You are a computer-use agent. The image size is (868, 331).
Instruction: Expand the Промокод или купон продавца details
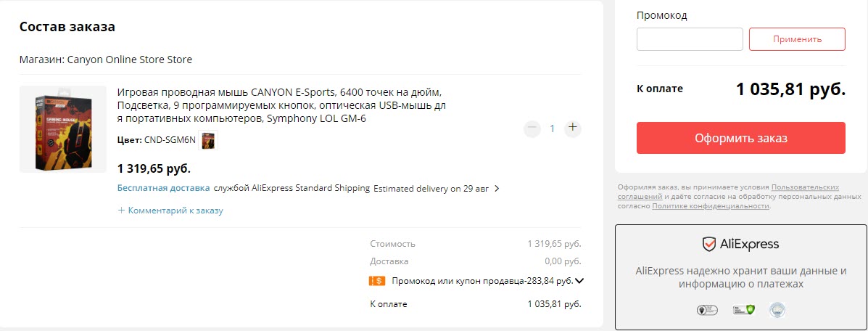pos(579,280)
